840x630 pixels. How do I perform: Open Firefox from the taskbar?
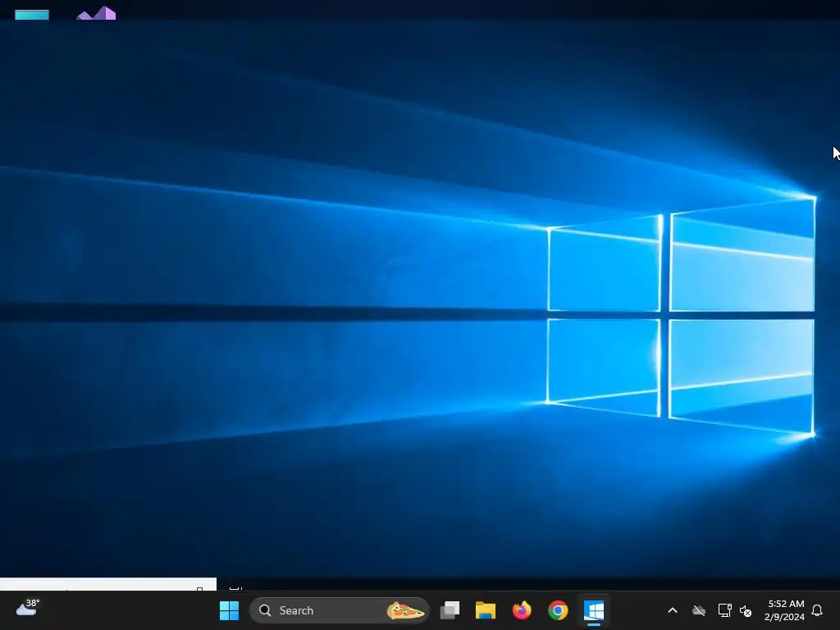click(x=522, y=610)
